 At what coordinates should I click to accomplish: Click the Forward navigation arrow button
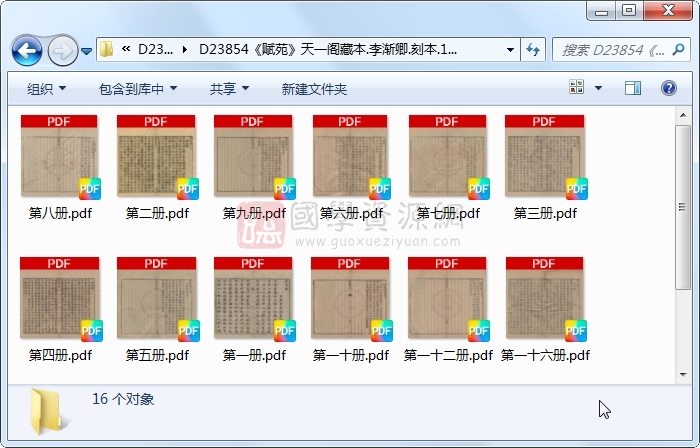(62, 51)
